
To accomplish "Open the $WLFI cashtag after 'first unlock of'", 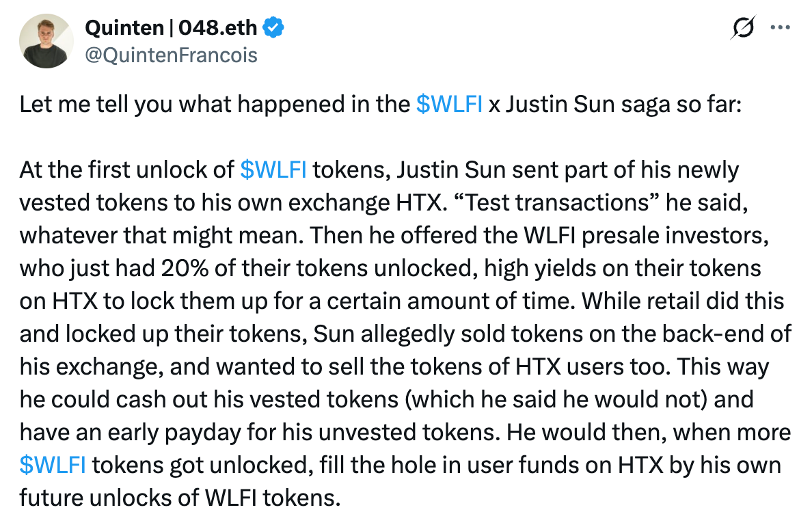I will pos(274,170).
